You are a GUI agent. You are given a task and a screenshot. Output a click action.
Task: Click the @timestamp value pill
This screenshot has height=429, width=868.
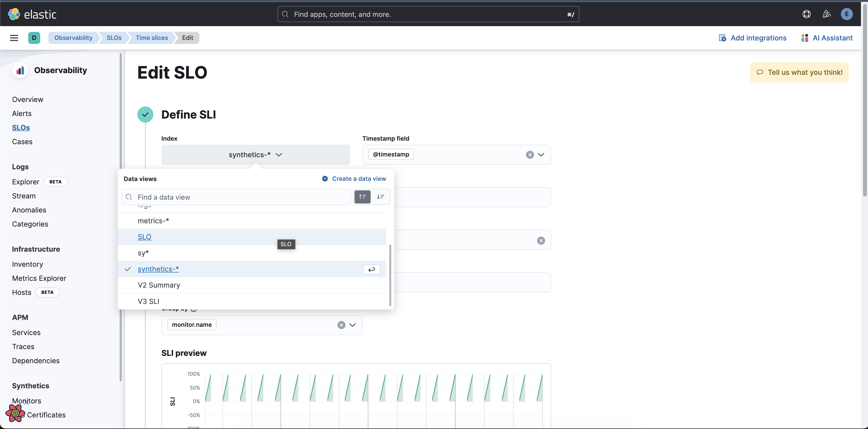[391, 154]
